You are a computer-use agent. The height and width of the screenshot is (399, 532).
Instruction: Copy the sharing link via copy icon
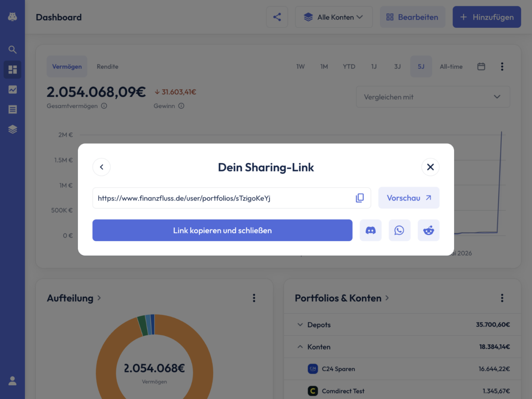click(x=359, y=198)
